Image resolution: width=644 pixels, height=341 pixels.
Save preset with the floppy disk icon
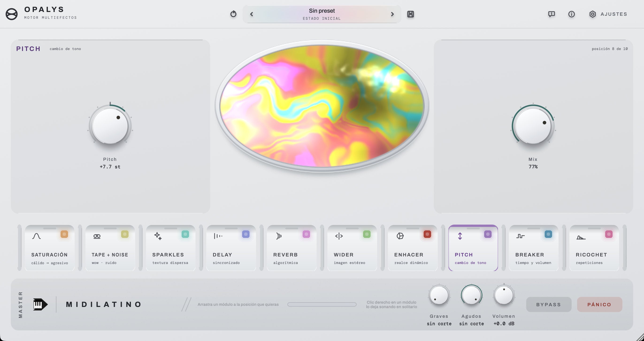click(x=410, y=14)
